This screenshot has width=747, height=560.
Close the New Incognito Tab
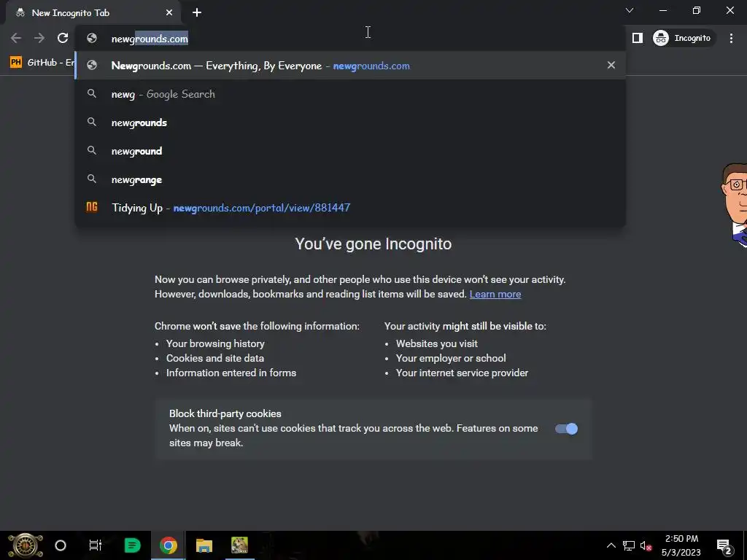point(169,13)
